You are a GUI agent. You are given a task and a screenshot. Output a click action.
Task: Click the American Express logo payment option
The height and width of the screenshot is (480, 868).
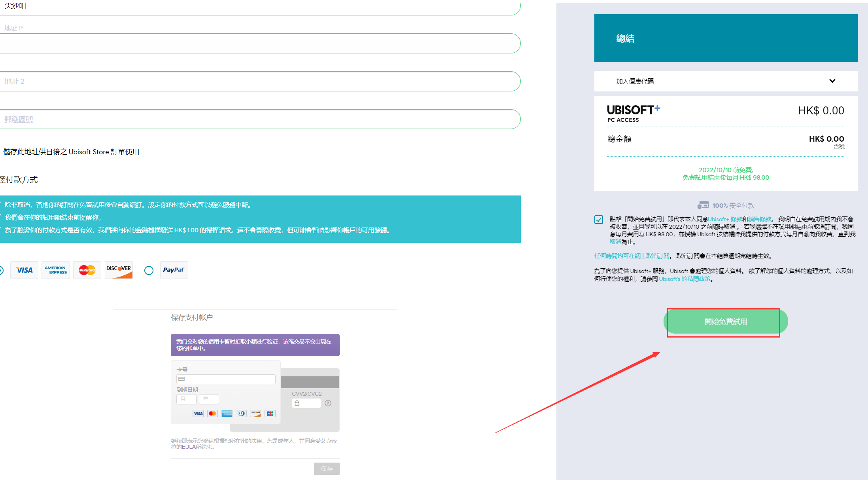[x=56, y=270]
